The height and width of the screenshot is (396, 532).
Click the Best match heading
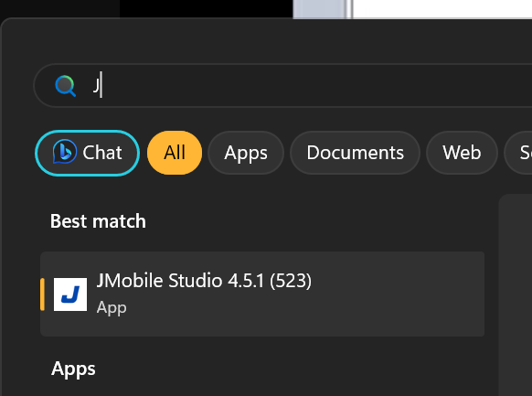tap(98, 221)
